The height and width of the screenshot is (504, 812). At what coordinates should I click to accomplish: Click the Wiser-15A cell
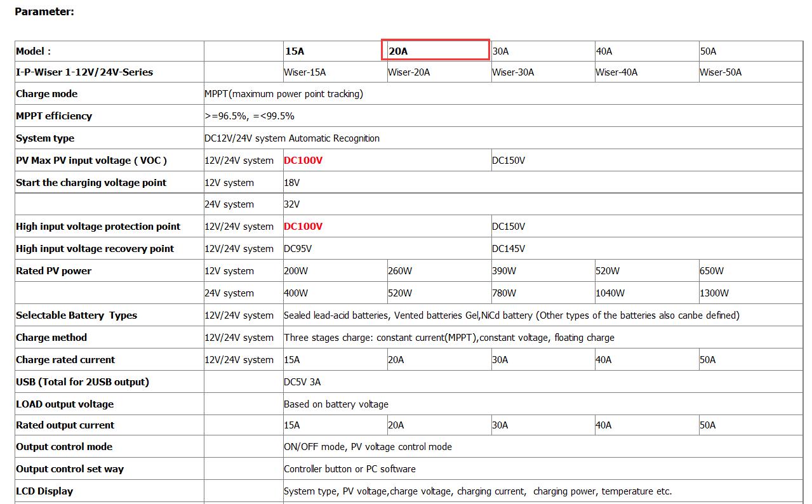305,72
